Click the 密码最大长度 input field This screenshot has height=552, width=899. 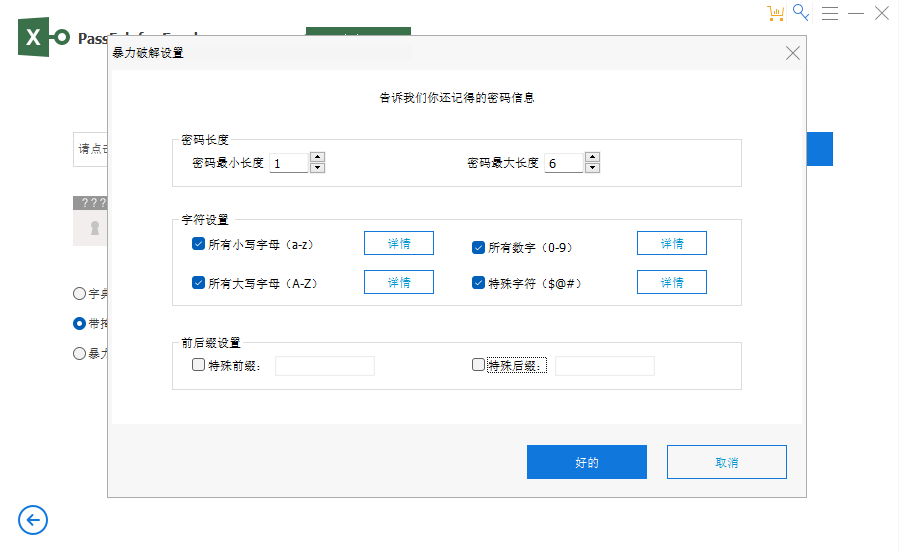564,163
